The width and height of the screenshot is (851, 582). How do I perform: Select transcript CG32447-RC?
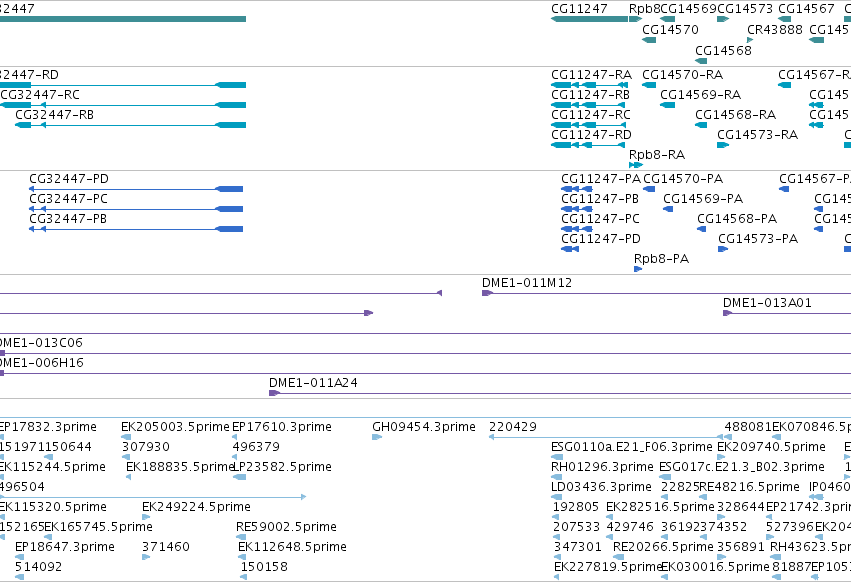click(40, 94)
